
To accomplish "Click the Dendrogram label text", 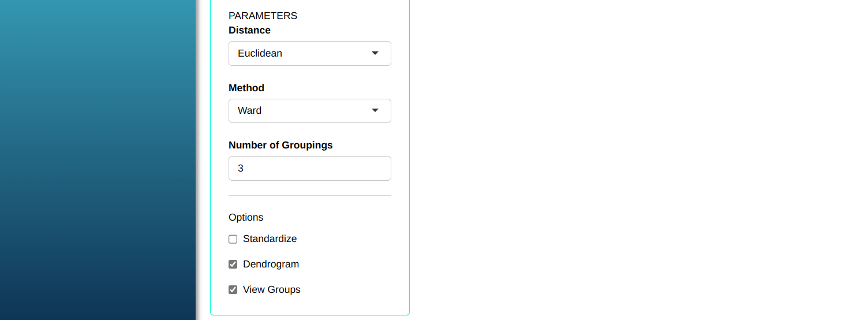I will [x=271, y=265].
